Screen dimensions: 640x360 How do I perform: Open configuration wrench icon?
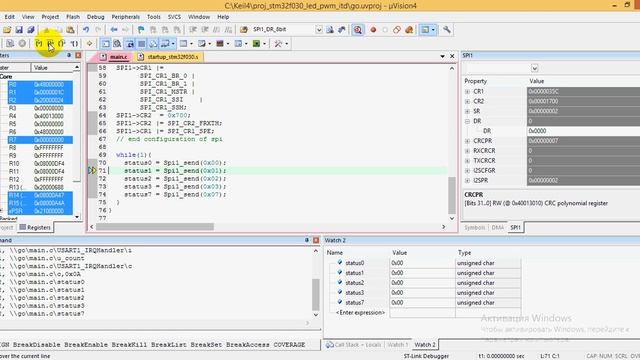447,30
